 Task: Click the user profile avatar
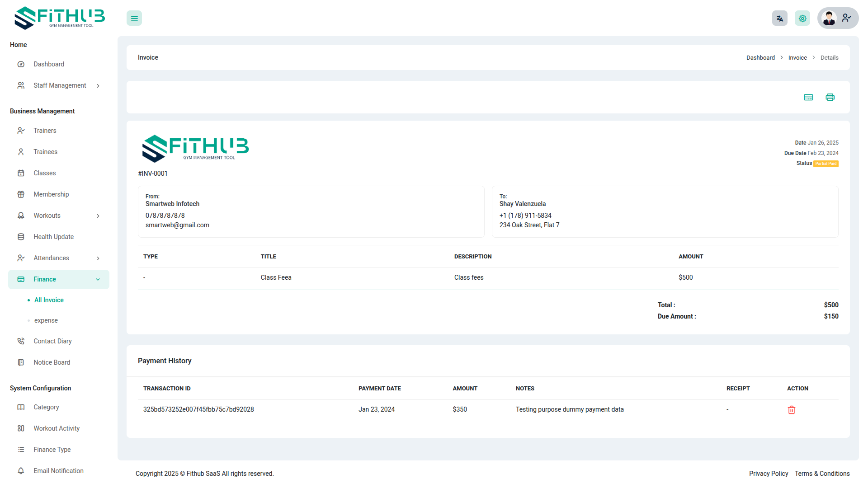click(829, 19)
